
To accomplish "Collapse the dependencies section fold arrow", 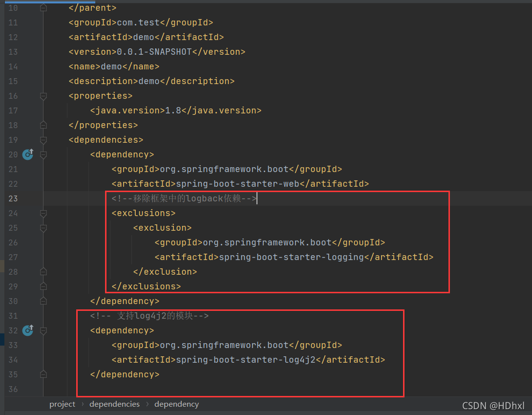I will tap(43, 140).
